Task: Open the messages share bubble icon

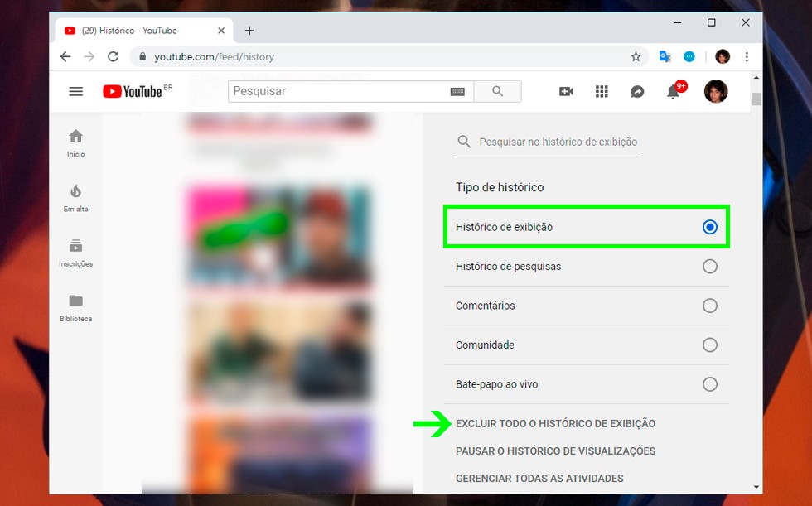Action: pyautogui.click(x=637, y=92)
